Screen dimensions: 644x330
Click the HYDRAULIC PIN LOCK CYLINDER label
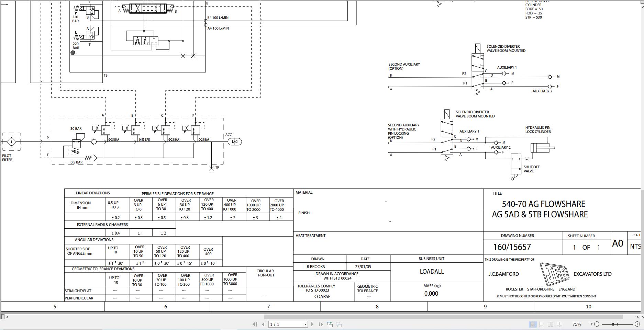click(538, 129)
